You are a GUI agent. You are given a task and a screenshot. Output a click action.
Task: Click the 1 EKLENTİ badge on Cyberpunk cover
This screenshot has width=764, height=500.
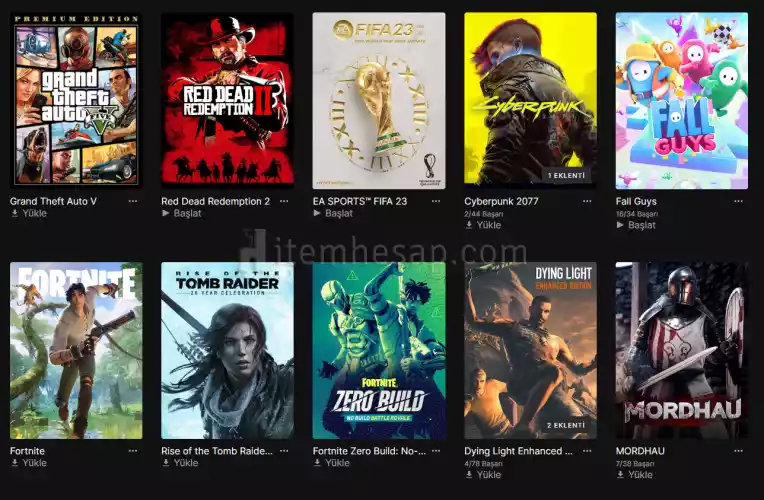(566, 175)
